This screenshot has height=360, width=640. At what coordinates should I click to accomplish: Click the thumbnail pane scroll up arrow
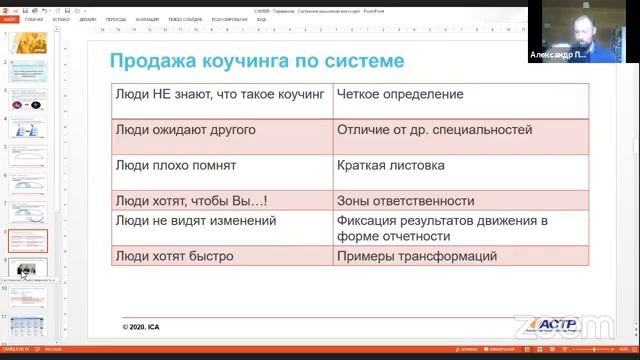pos(57,29)
